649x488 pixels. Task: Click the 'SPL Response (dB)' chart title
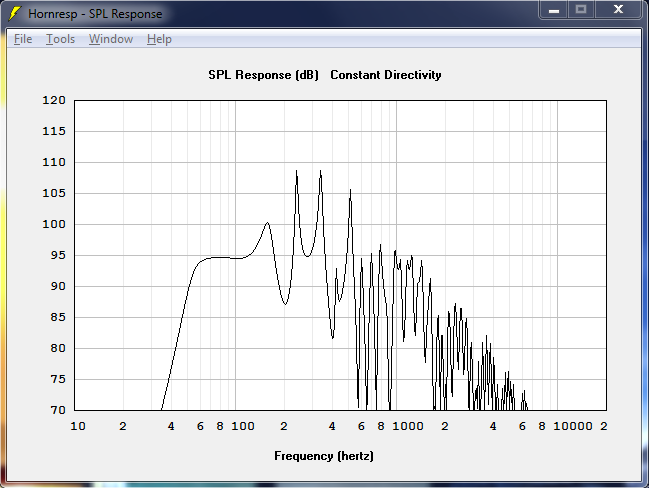pos(263,75)
